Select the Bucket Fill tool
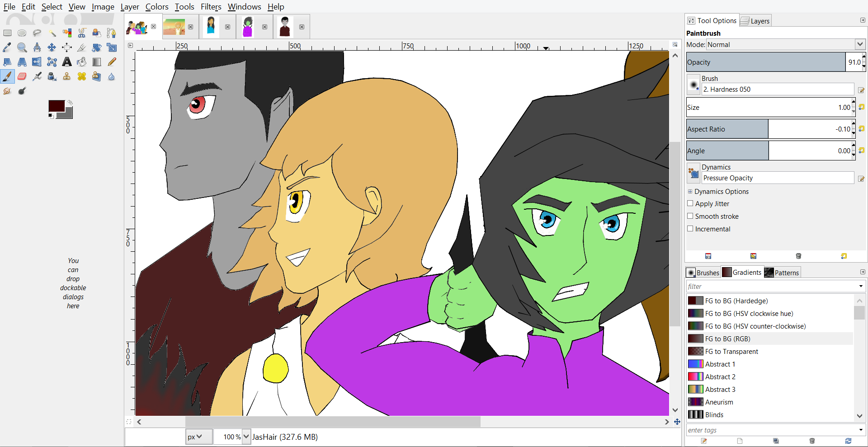 (x=82, y=62)
